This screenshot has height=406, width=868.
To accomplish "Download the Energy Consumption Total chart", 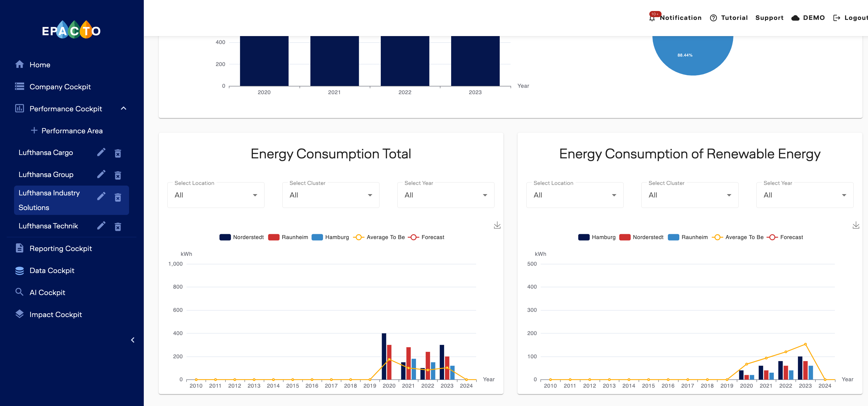I will pyautogui.click(x=497, y=225).
